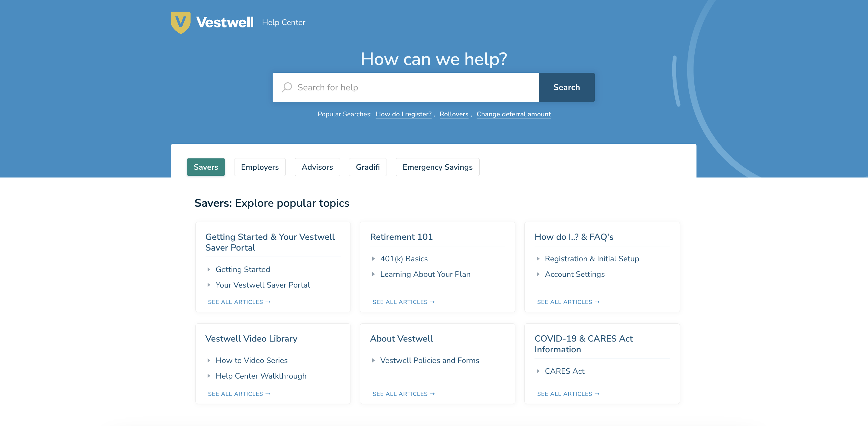Click triangle beside CARES Act
Image resolution: width=868 pixels, height=426 pixels.
[538, 371]
